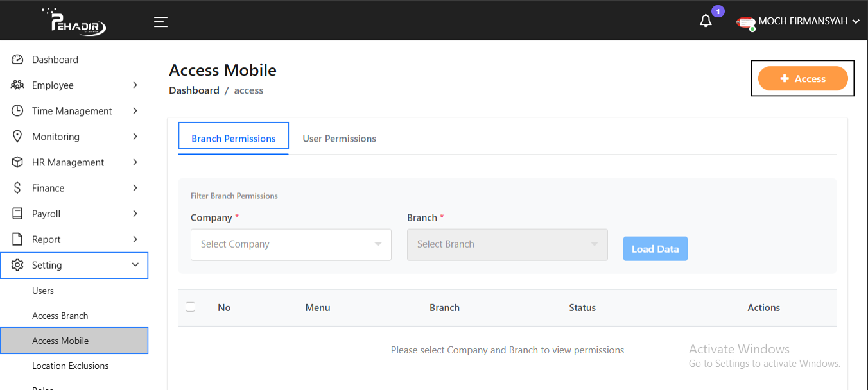Switch to the User Permissions tab

click(339, 138)
